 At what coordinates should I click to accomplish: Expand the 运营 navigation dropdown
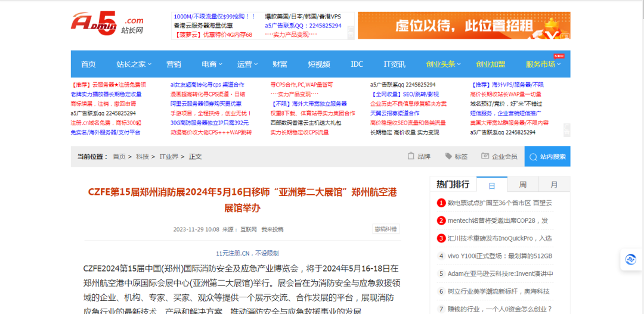tap(248, 64)
